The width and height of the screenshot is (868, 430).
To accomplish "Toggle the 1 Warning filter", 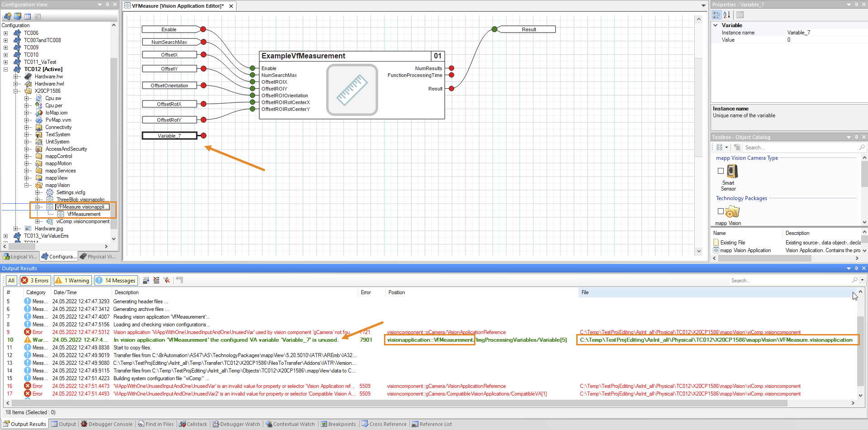I will point(72,280).
